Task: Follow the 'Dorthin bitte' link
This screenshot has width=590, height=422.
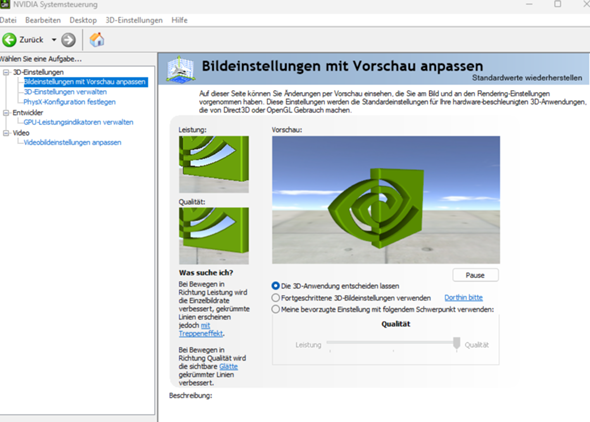Action: pyautogui.click(x=464, y=298)
